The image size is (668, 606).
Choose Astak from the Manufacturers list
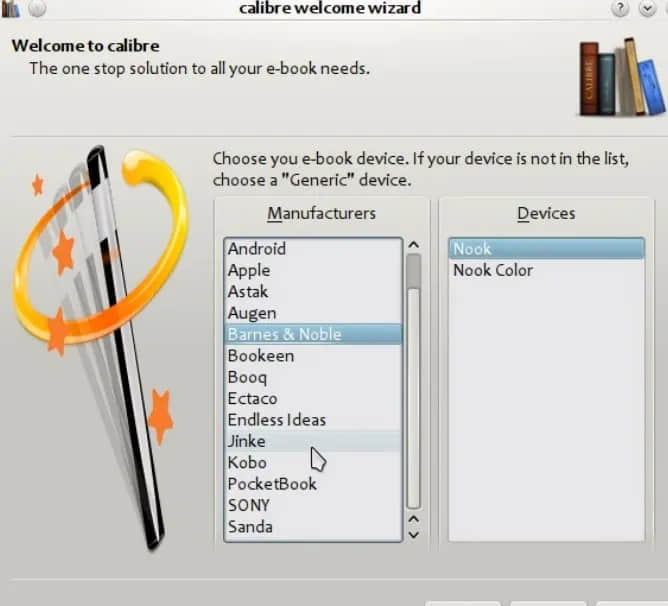click(313, 291)
